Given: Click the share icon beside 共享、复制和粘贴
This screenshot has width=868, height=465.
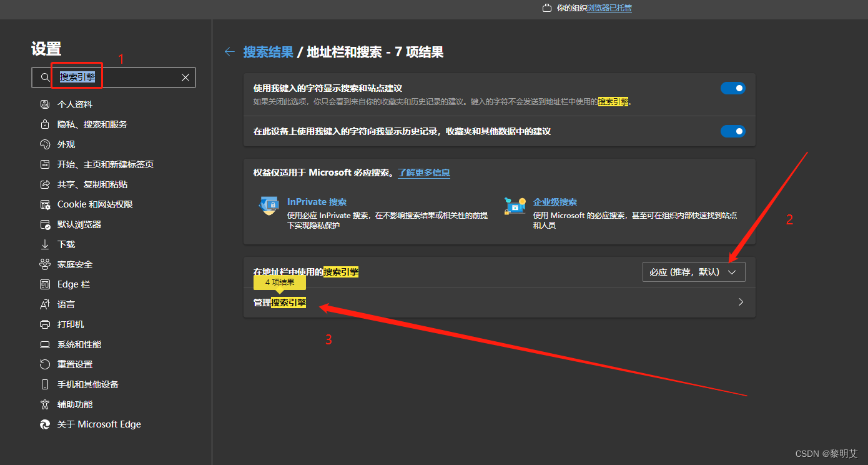Looking at the screenshot, I should point(45,184).
